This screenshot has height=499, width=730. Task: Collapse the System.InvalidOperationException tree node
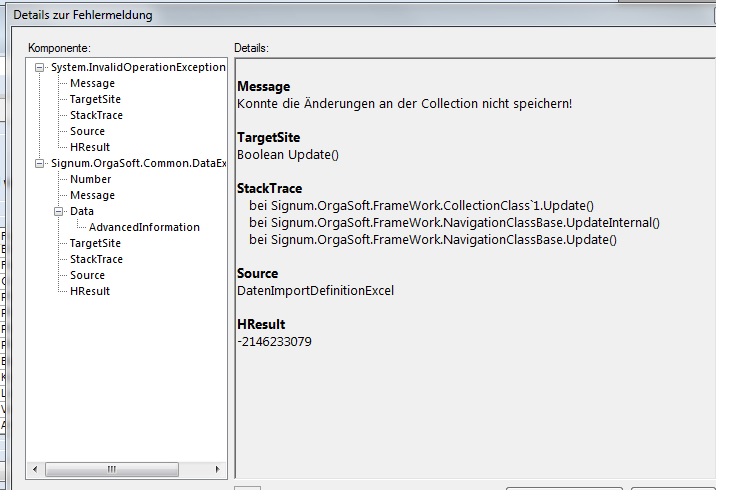click(x=39, y=68)
